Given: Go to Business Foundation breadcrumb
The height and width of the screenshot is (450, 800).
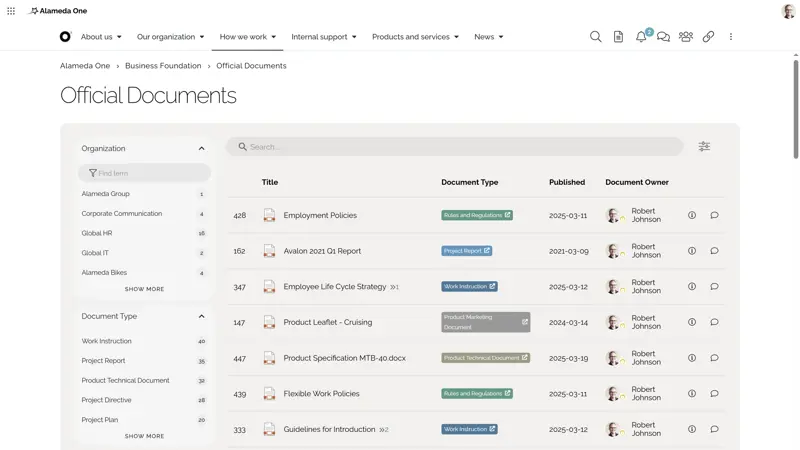Looking at the screenshot, I should (163, 66).
